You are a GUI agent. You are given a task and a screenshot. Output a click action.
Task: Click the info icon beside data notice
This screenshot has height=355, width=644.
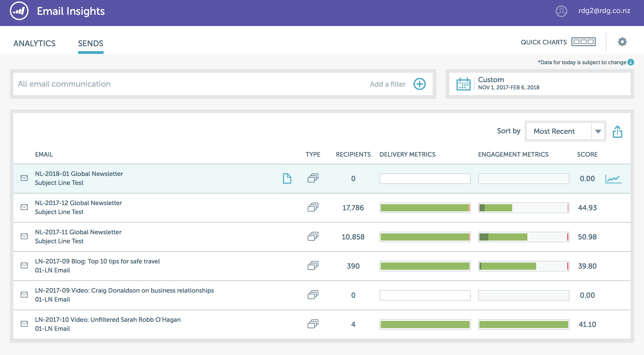tap(631, 62)
